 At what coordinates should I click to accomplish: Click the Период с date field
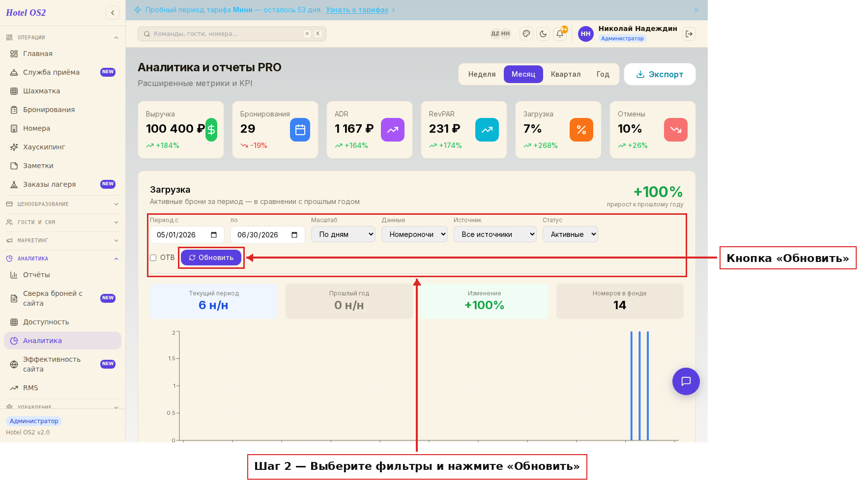click(x=187, y=235)
